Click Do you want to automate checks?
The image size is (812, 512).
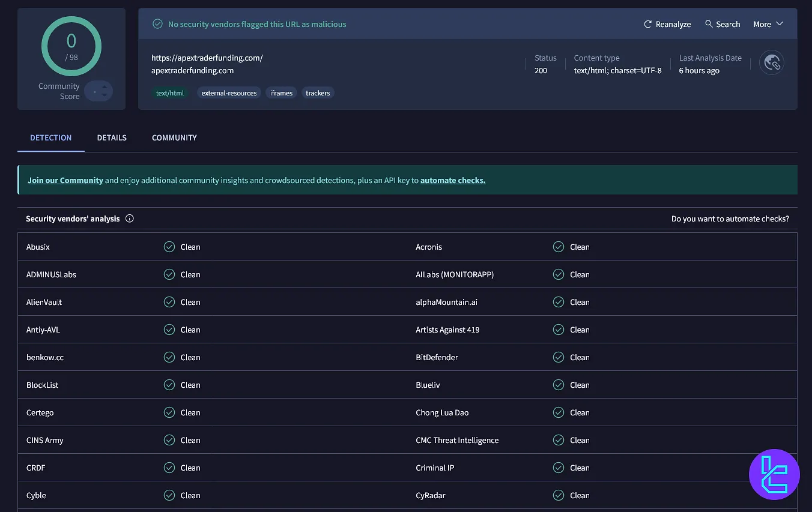[x=730, y=218]
